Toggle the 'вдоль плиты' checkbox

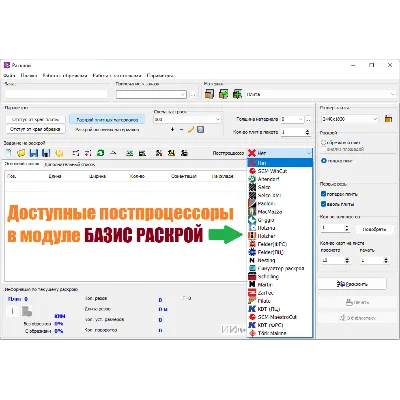pos(323,204)
